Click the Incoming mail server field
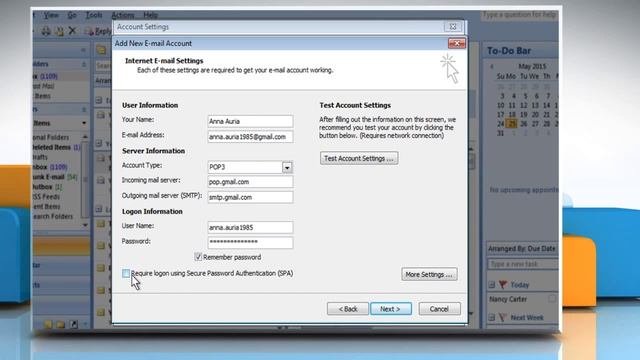 250,182
